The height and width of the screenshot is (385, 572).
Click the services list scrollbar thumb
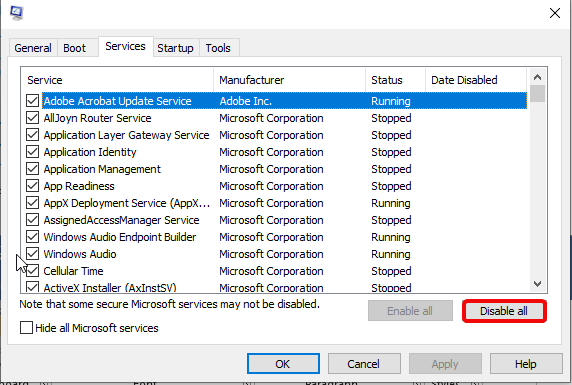coord(537,93)
